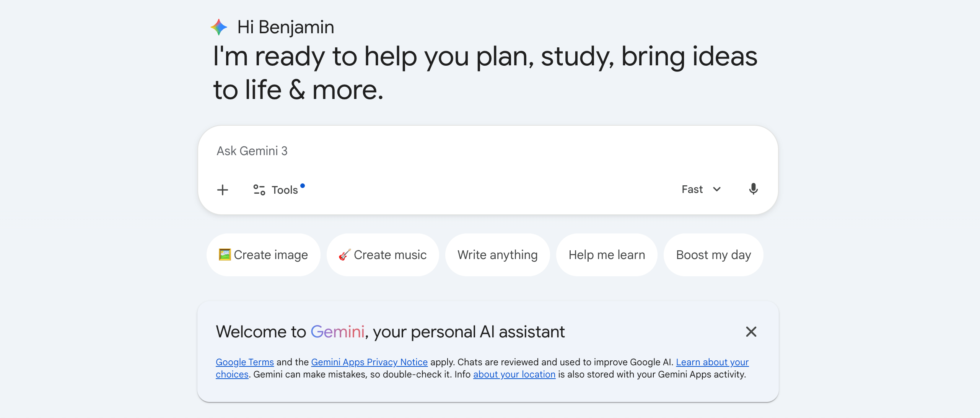Click the blue new-feature dot beside Tools
This screenshot has height=418, width=980.
303,185
